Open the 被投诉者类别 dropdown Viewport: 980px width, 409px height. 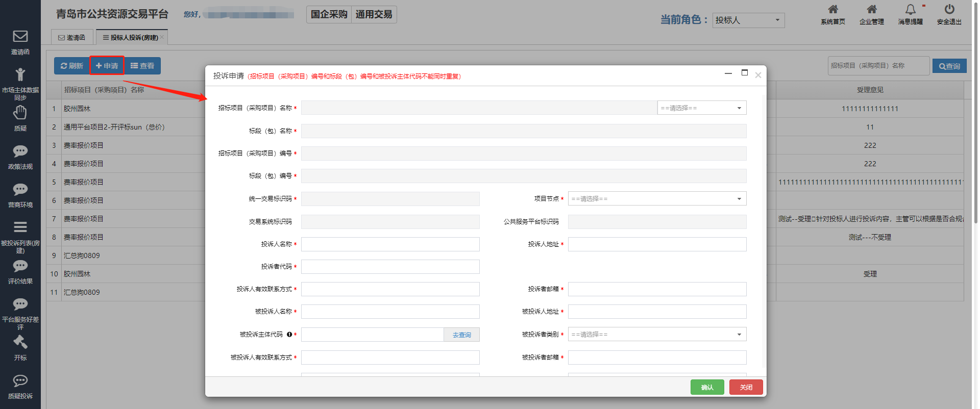click(x=657, y=334)
